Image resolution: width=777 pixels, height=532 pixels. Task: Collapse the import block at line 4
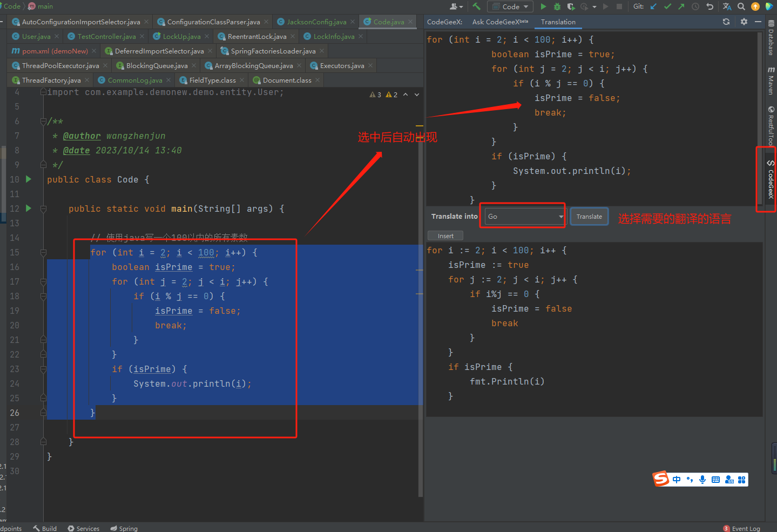(43, 92)
